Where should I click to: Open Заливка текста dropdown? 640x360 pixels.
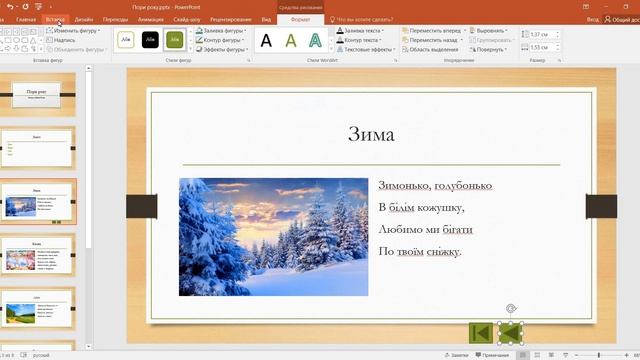360,31
